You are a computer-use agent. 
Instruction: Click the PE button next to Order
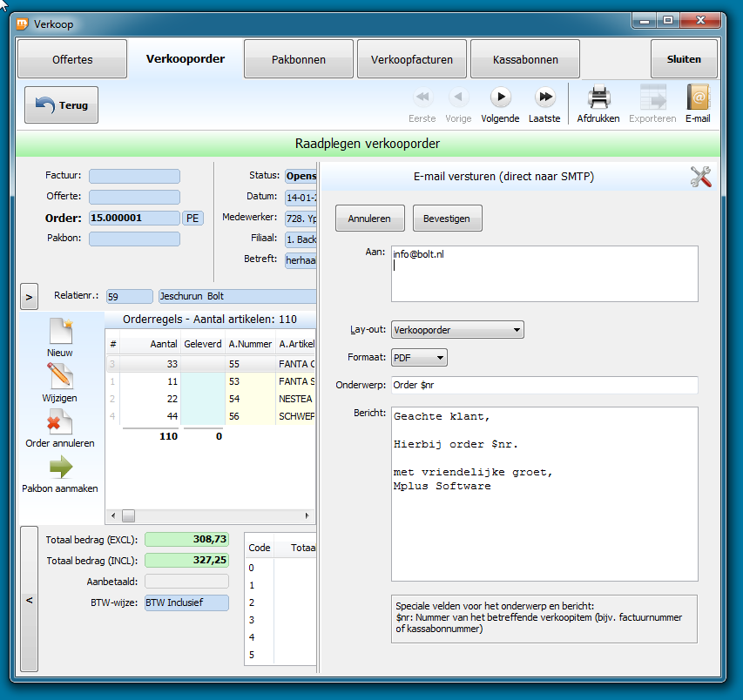click(193, 219)
